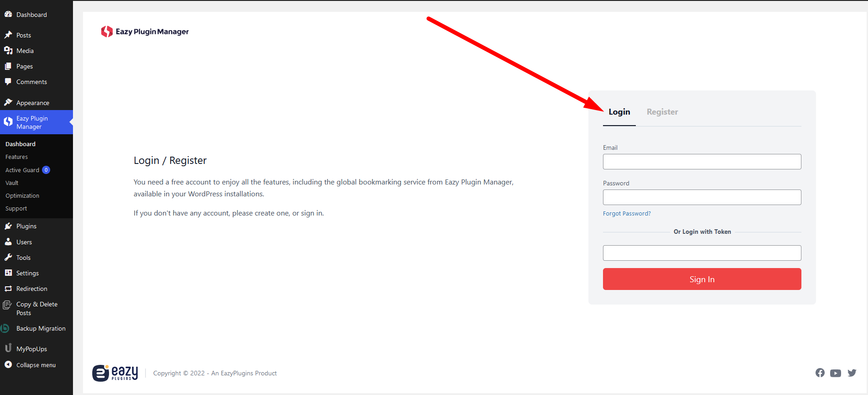Focus the Email input field
This screenshot has width=868, height=395.
[x=702, y=162]
